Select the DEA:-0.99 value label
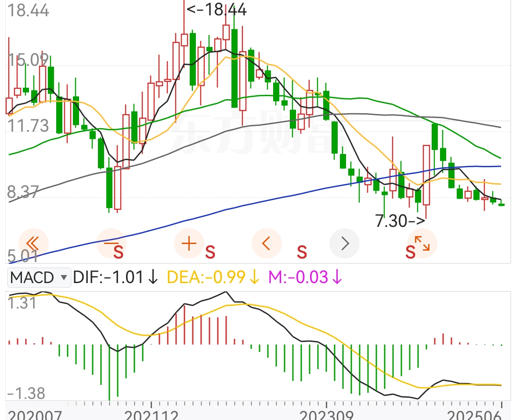The image size is (516, 420). coord(213,277)
